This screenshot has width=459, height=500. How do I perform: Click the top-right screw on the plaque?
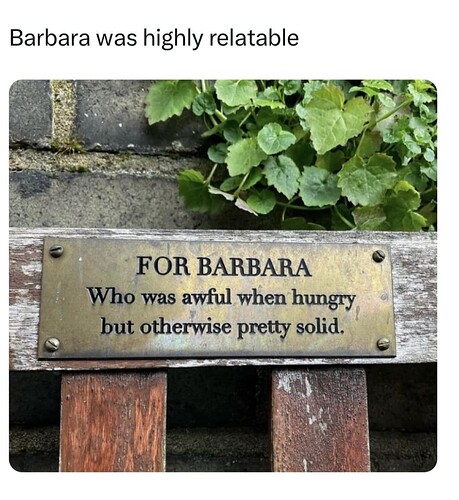(x=378, y=256)
